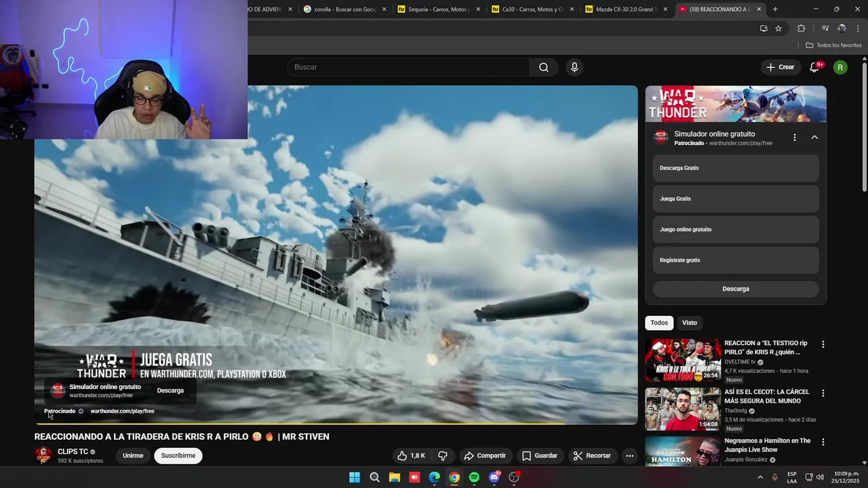Open warthunder.com/play/free link under Patrocinado

click(122, 411)
